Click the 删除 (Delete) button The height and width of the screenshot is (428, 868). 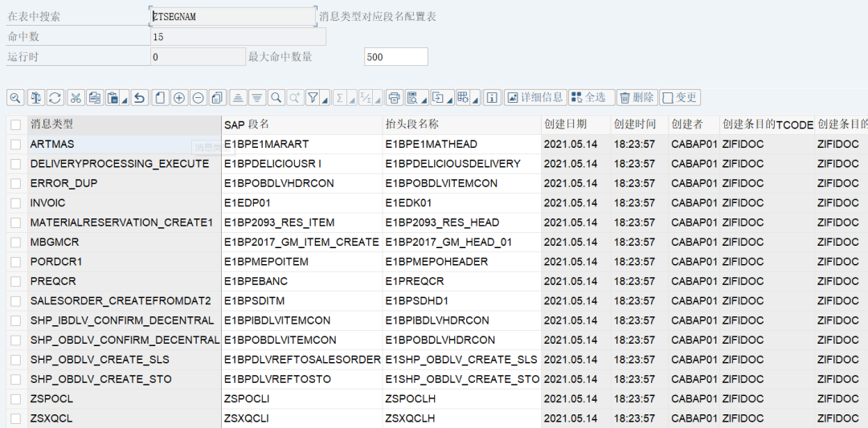pos(637,98)
